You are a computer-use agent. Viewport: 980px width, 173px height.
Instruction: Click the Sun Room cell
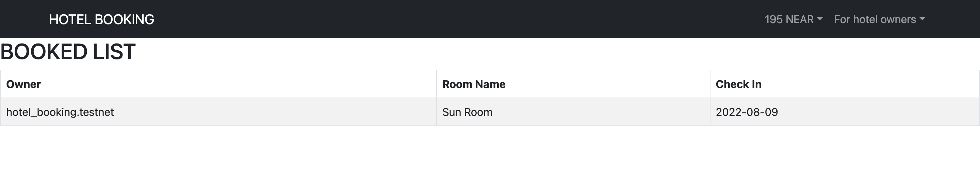[573, 112]
